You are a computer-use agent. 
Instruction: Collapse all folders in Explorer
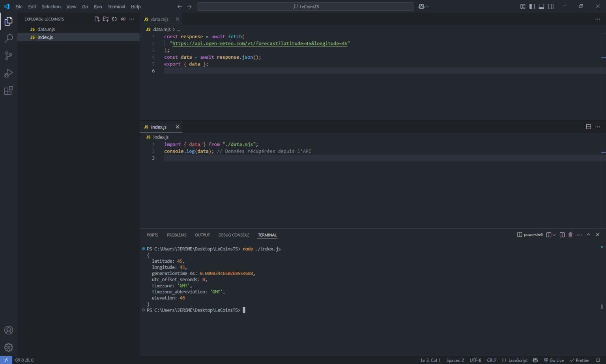pos(123,19)
